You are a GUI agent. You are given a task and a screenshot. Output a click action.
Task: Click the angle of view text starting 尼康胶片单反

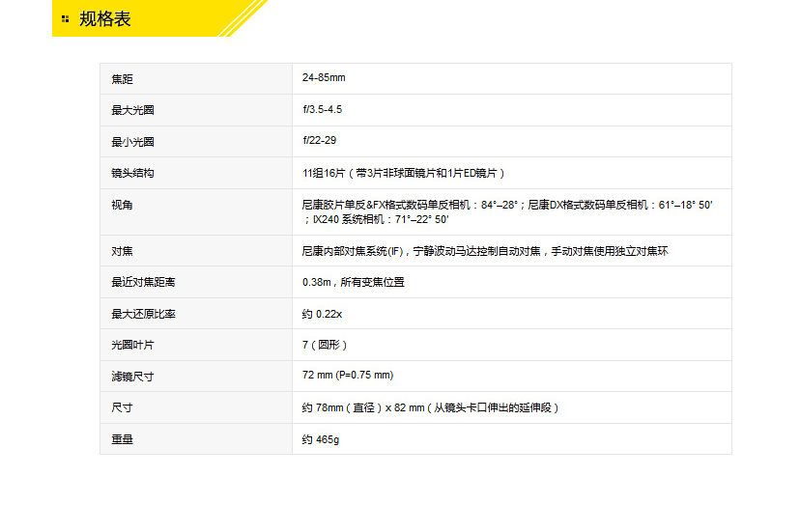pos(507,211)
